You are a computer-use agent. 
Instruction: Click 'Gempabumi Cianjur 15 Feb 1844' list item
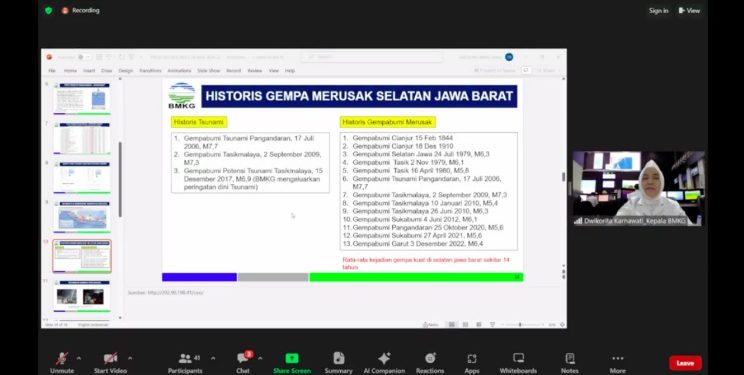(398, 138)
